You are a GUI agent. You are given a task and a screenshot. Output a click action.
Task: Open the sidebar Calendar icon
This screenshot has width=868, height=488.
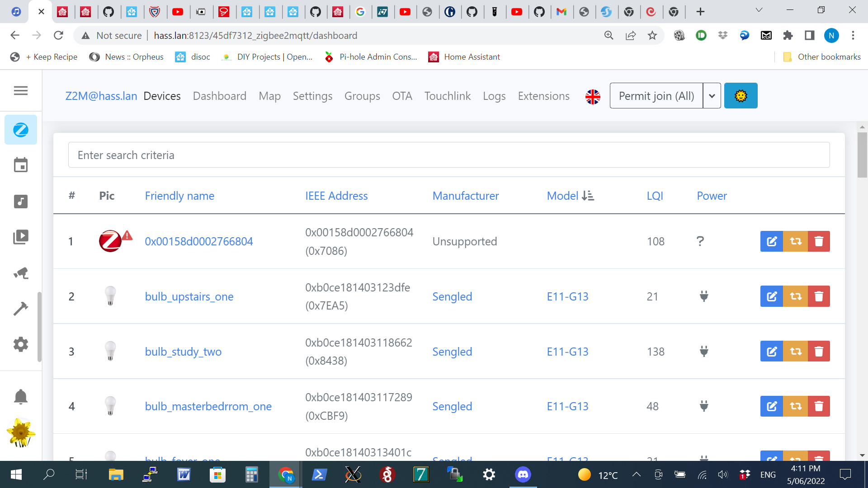[21, 165]
